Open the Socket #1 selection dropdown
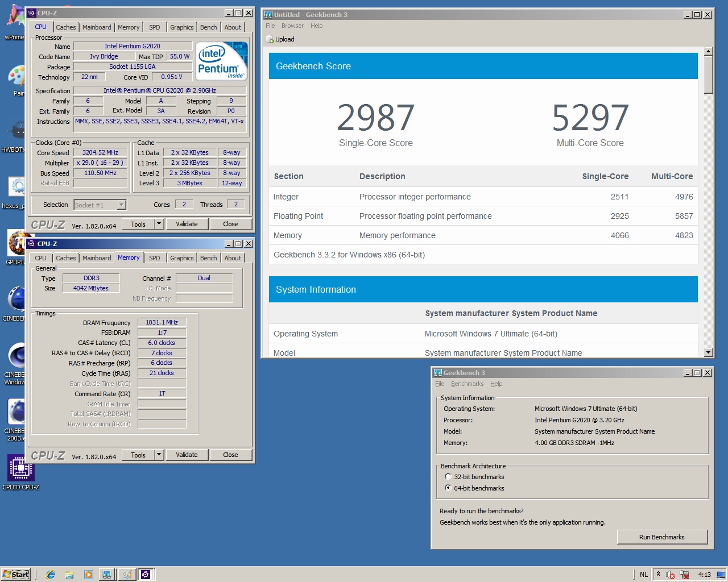 (121, 205)
